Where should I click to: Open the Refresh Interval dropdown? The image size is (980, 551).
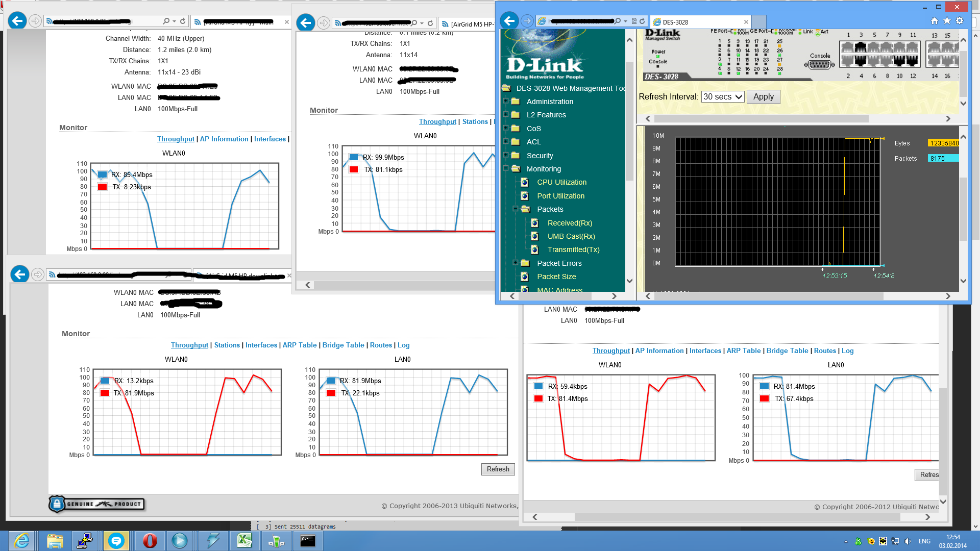723,97
